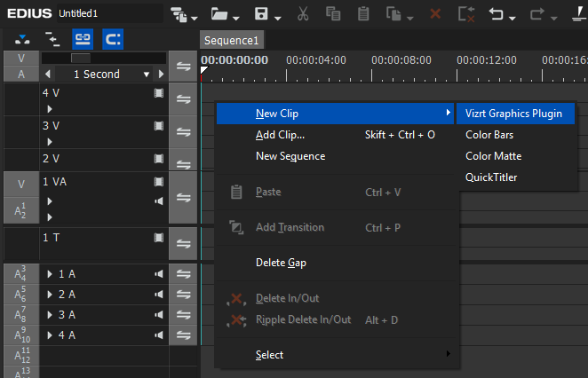Toggle the insert/overwrite mode icon
The width and height of the screenshot is (588, 378).
[22, 39]
